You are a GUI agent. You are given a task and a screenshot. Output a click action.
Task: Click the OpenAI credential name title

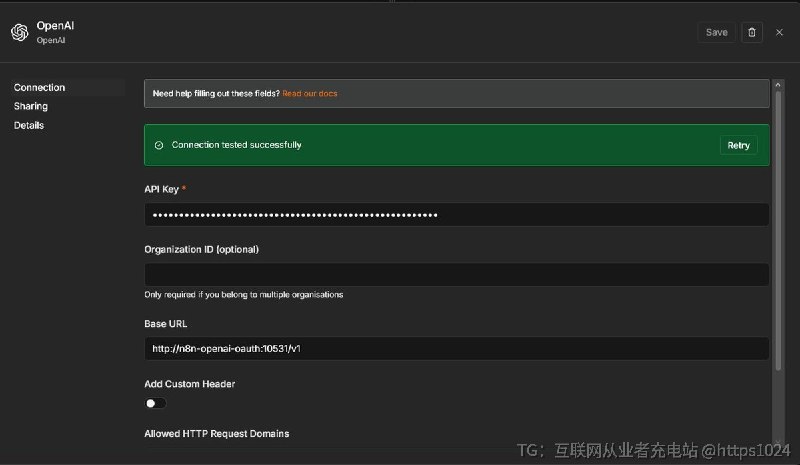click(55, 26)
